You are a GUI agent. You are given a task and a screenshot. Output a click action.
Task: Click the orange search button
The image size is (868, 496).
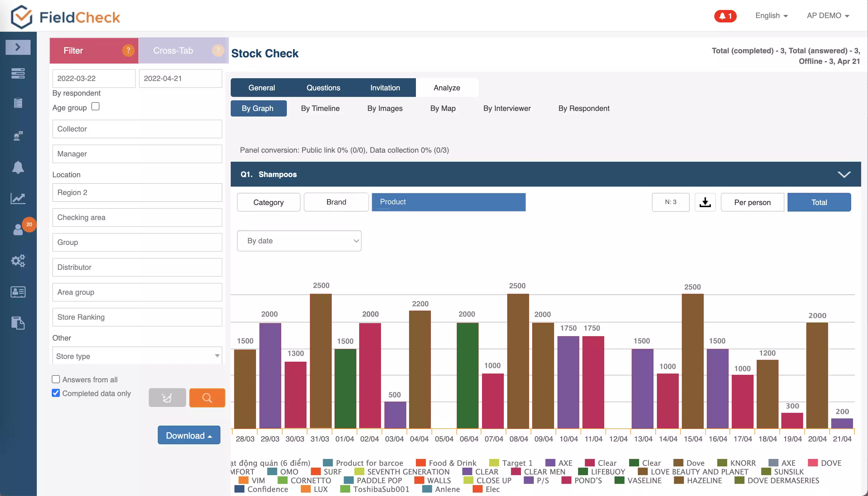click(x=207, y=397)
